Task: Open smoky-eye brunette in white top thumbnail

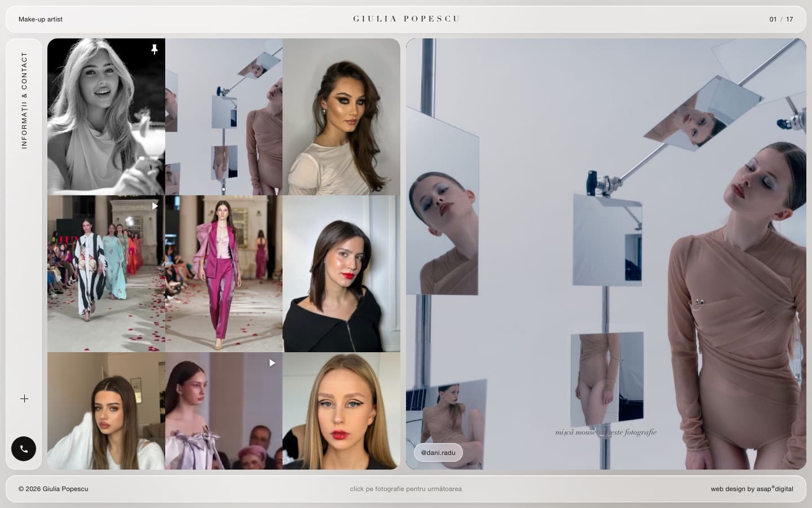Action: 341,117
